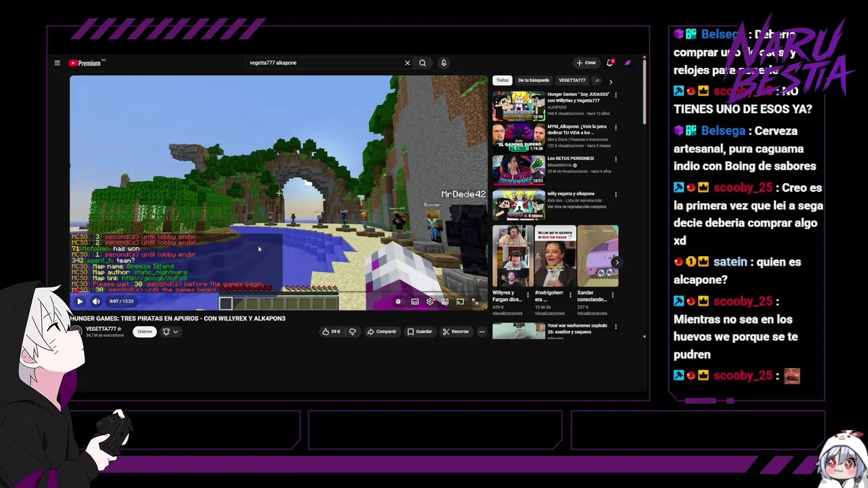
Task: Open '#rodrigoherrera' short thumbnail
Action: tap(555, 256)
